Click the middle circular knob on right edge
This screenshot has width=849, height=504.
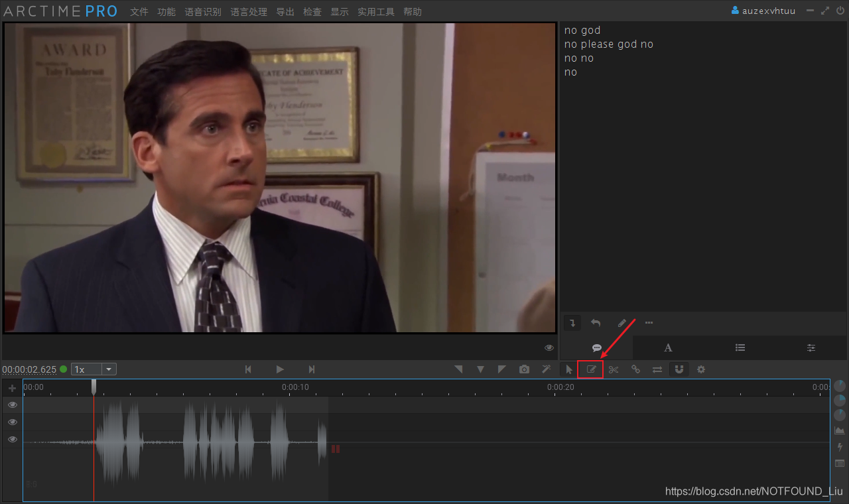pyautogui.click(x=840, y=400)
